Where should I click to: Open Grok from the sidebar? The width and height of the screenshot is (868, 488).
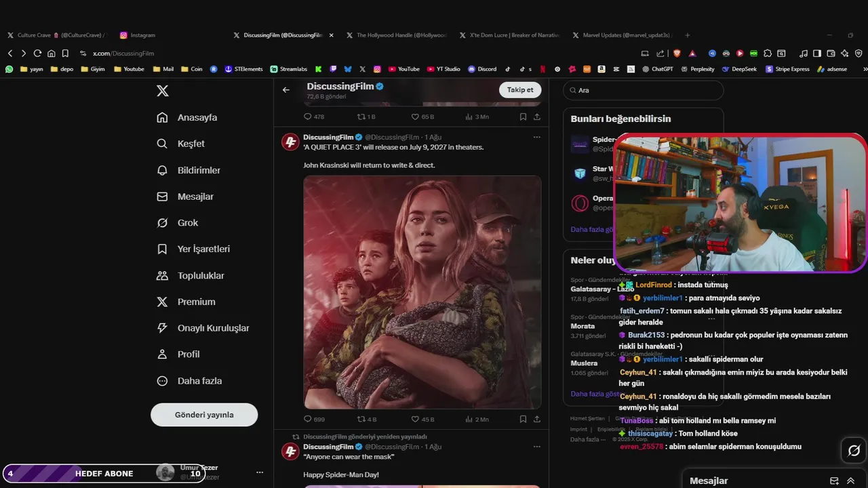coord(177,223)
